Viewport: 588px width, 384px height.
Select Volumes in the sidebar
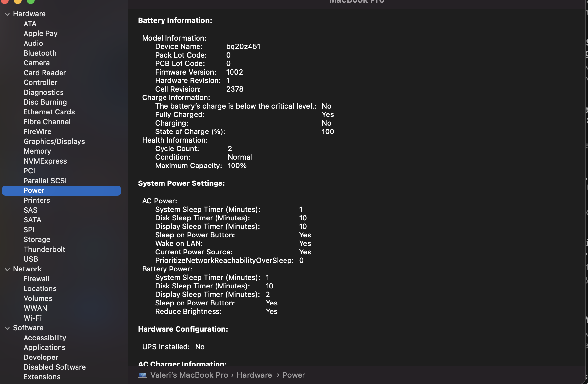click(x=38, y=298)
